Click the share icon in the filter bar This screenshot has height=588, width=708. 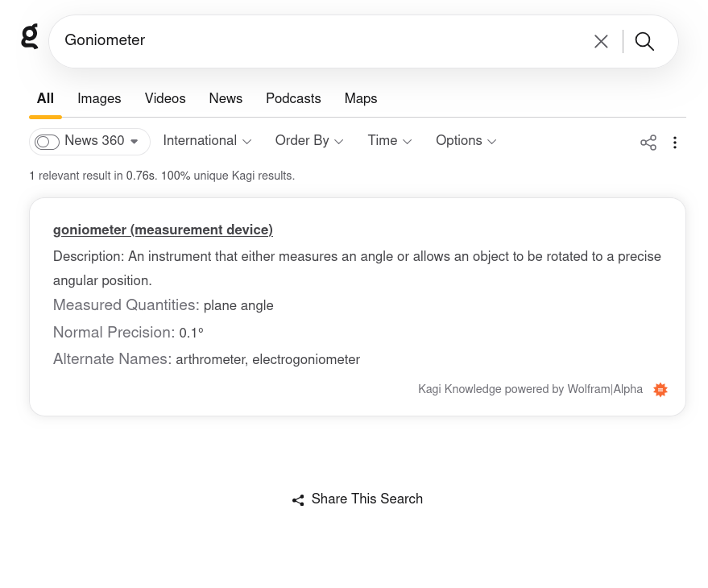pos(648,143)
